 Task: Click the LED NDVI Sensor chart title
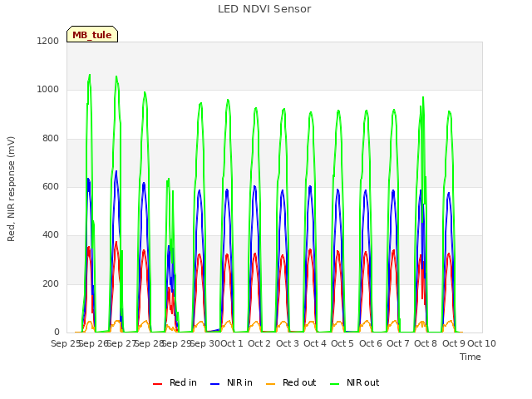point(264,9)
